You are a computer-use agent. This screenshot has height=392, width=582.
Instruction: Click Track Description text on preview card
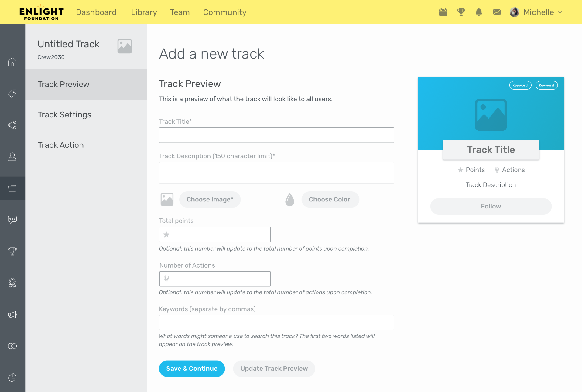(x=491, y=185)
